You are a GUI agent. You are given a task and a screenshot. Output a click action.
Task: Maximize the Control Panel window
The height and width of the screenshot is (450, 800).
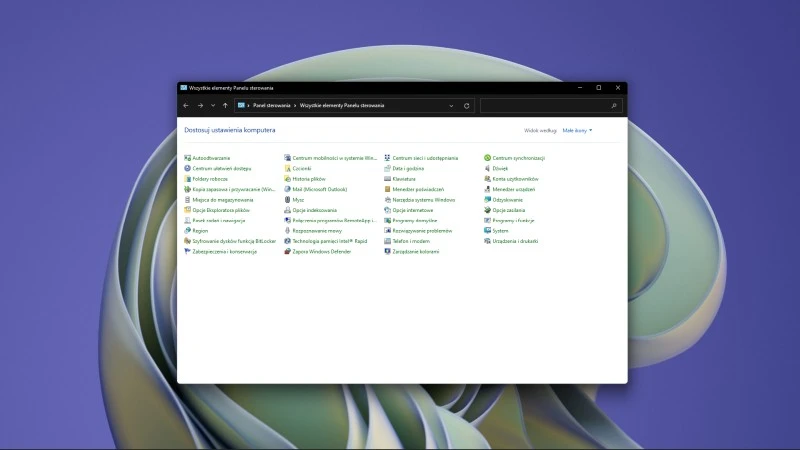[x=599, y=88]
